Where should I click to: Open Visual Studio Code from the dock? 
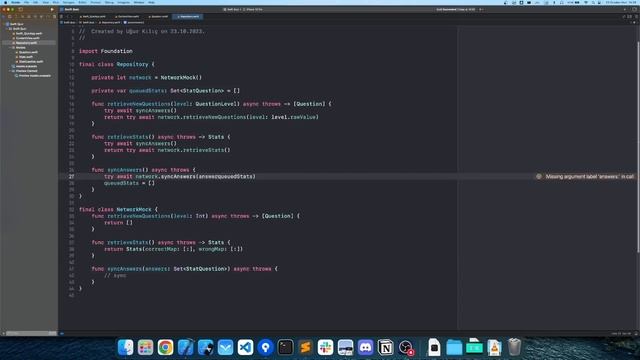pos(245,347)
